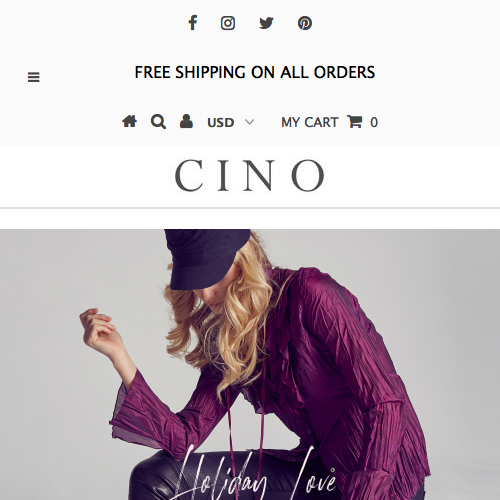The image size is (500, 500).
Task: Click the Twitter bird icon
Action: [266, 23]
